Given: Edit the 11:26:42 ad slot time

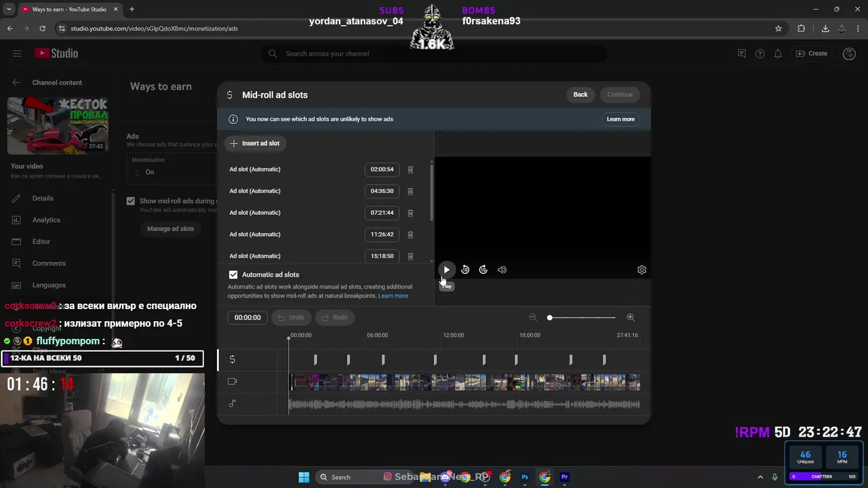Looking at the screenshot, I should [x=382, y=235].
